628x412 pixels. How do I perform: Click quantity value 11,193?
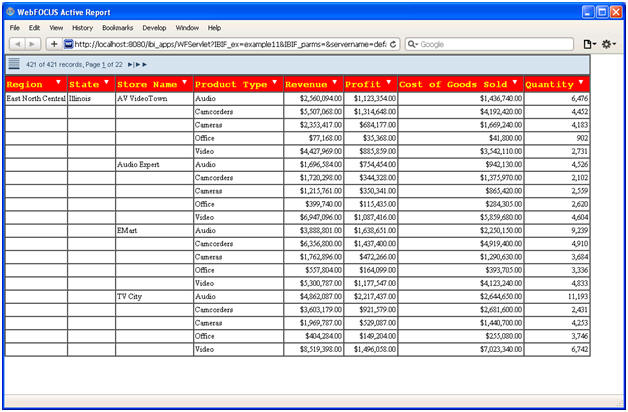(x=578, y=296)
